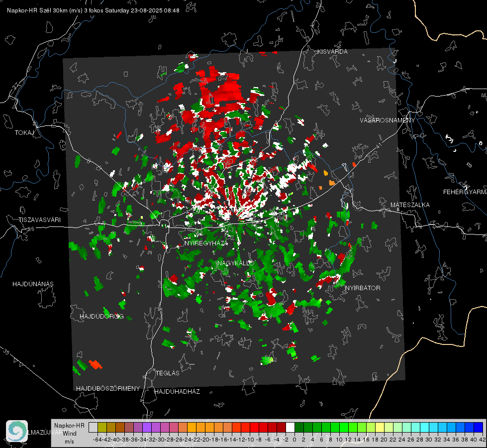The height and width of the screenshot is (448, 487).
Task: Click the NYÍRBÁTOR city label
Action: [363, 288]
